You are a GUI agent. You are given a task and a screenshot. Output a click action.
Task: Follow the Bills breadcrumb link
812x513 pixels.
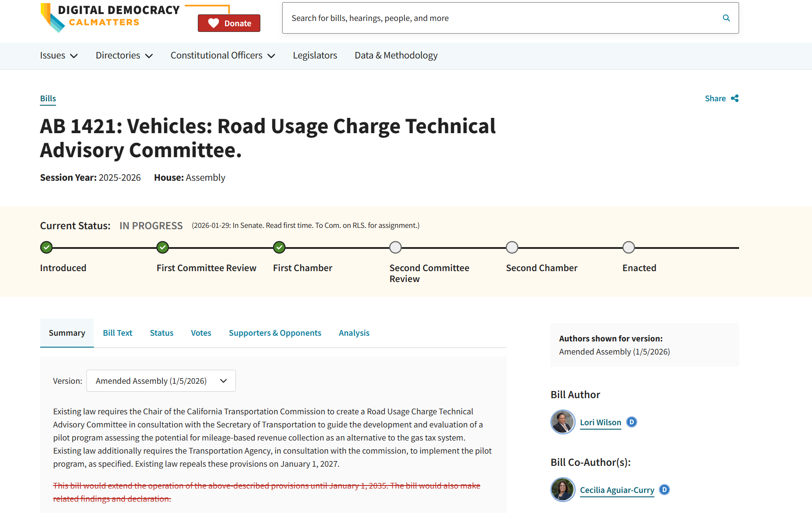(x=48, y=98)
